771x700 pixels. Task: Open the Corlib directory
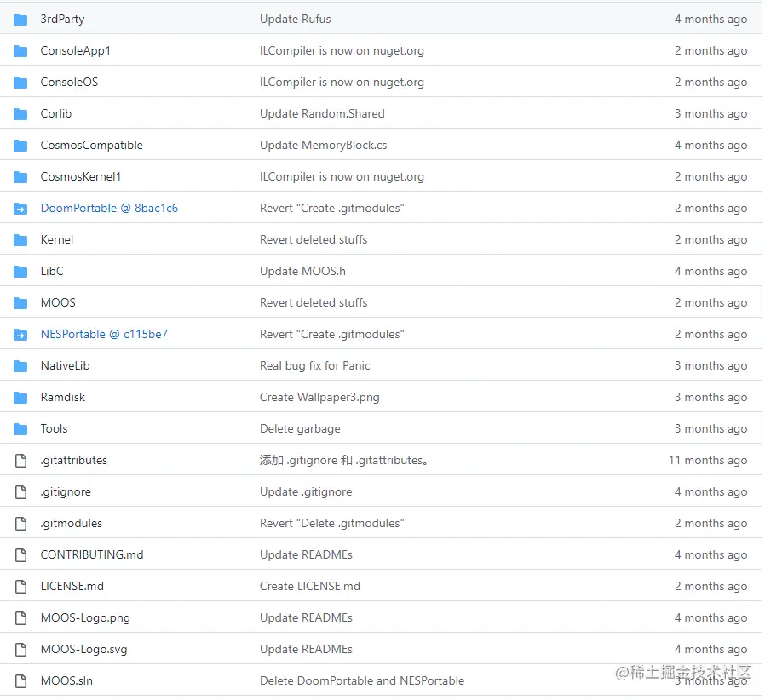(x=56, y=113)
